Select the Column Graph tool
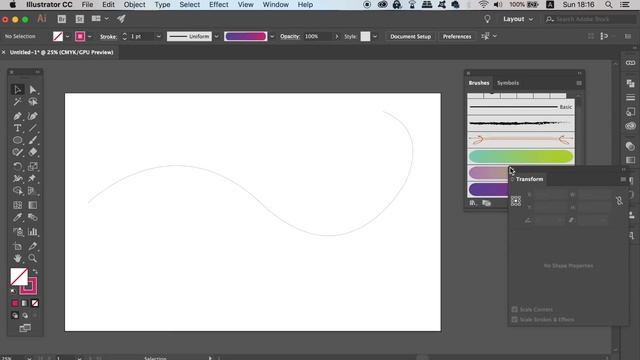The width and height of the screenshot is (640, 360). click(33, 232)
